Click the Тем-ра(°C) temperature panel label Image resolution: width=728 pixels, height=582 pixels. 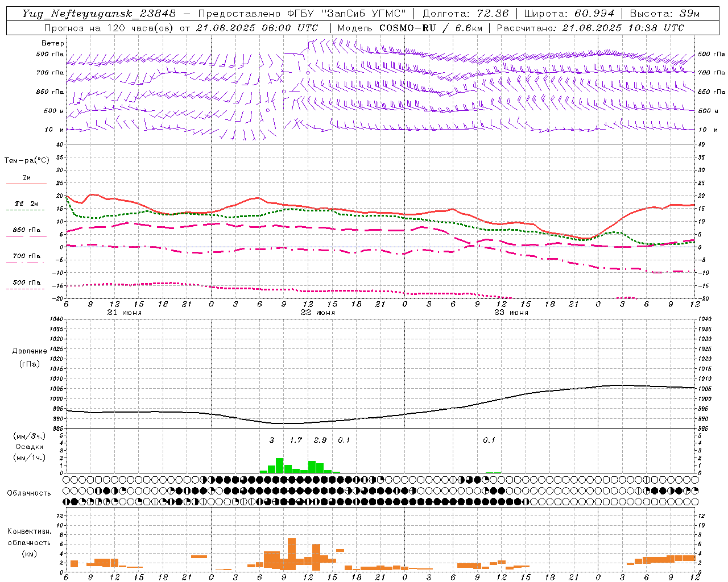(27, 161)
